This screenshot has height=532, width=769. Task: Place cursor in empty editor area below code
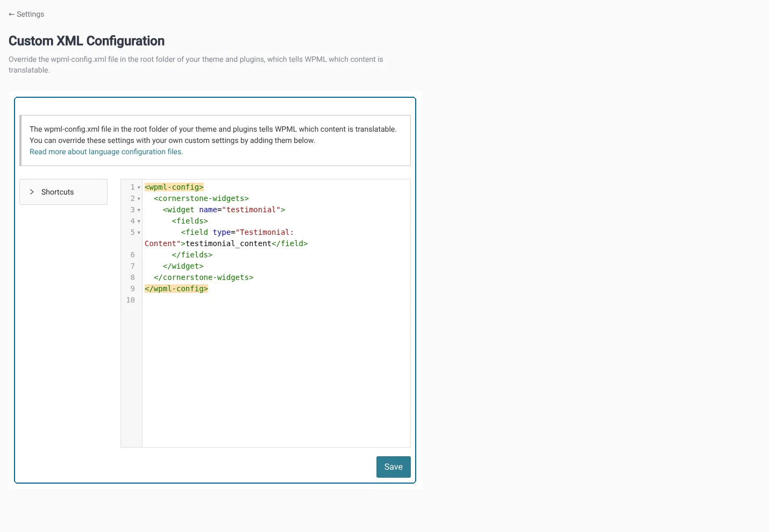pos(276,376)
